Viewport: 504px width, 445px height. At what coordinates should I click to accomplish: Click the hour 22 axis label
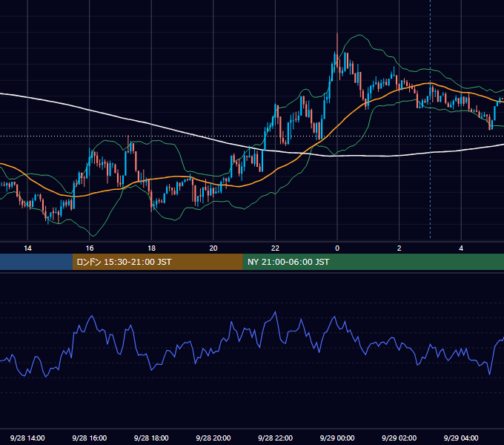[x=275, y=248]
